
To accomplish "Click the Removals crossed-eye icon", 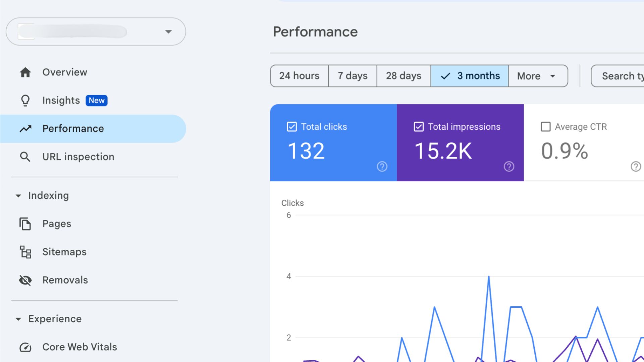I will click(x=25, y=280).
